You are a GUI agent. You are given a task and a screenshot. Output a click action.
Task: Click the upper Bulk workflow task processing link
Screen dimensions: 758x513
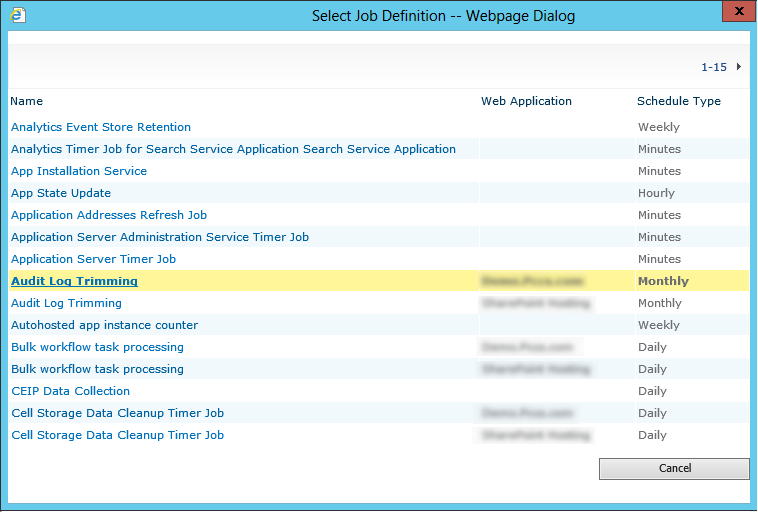pos(97,347)
